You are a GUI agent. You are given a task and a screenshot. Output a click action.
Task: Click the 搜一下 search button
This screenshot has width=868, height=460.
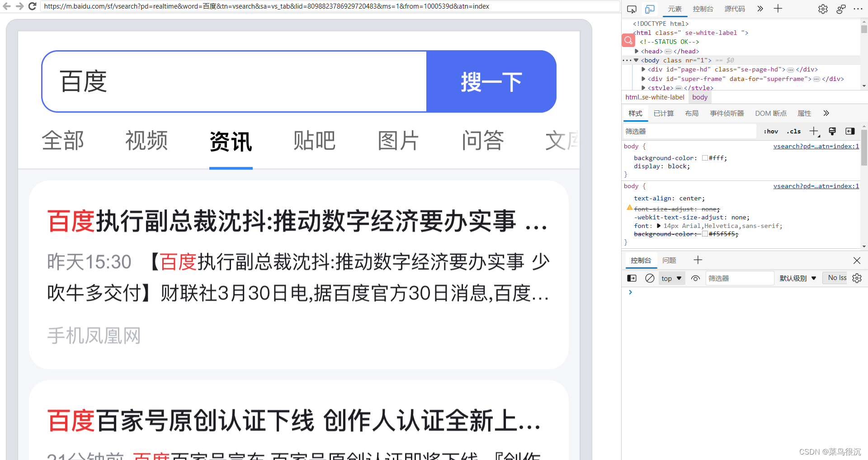(491, 81)
